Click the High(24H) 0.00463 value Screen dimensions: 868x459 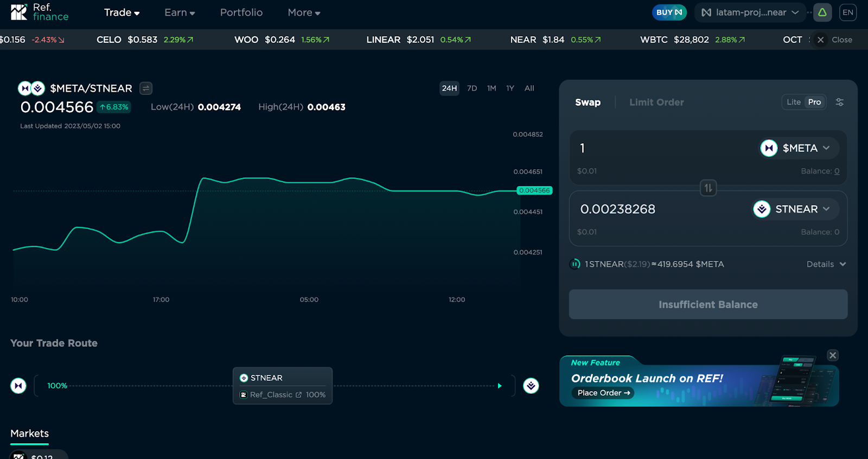tap(326, 107)
